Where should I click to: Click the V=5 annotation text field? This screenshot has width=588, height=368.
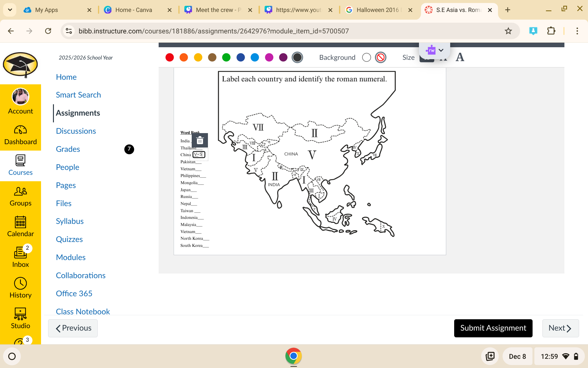(198, 155)
